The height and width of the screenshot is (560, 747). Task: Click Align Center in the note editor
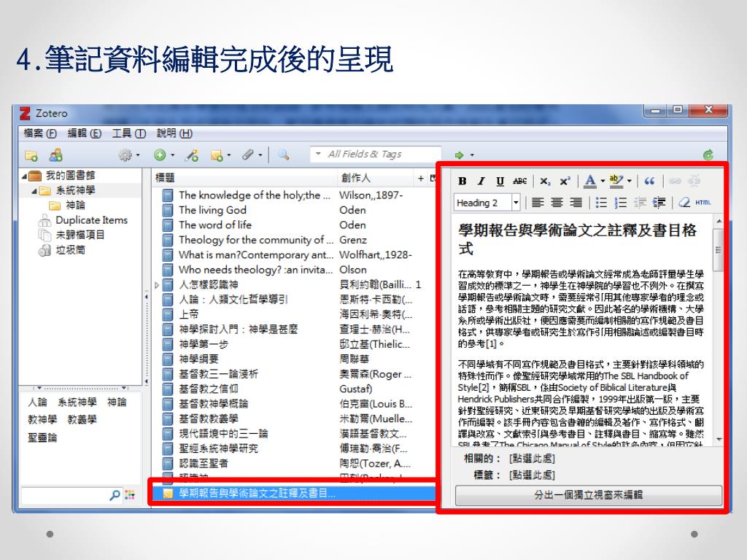[557, 203]
